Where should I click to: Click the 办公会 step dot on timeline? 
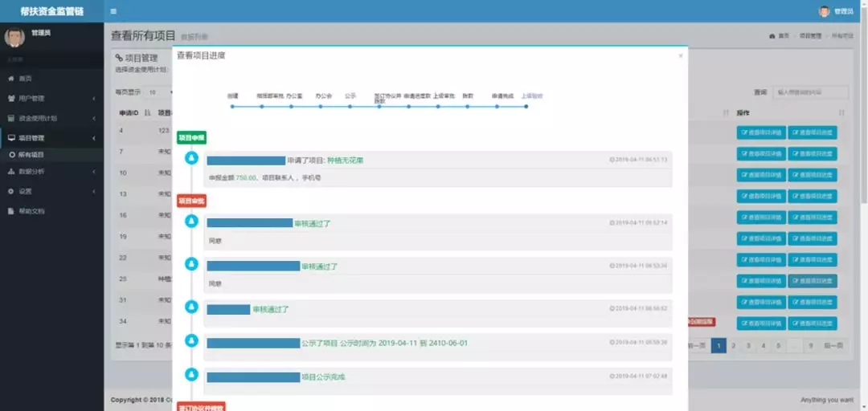pos(321,106)
